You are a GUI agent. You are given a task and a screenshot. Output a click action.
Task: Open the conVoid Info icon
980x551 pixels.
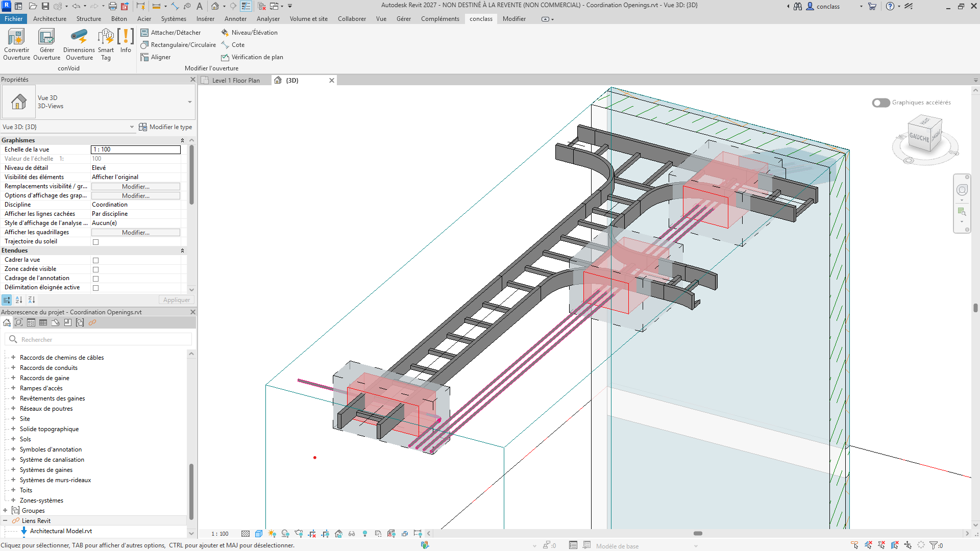(126, 37)
